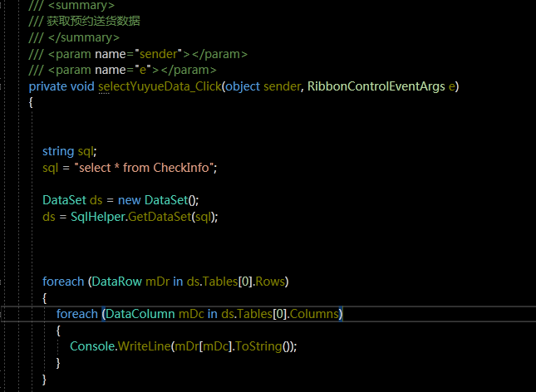Click the Tables property in inner foreach

(x=255, y=314)
